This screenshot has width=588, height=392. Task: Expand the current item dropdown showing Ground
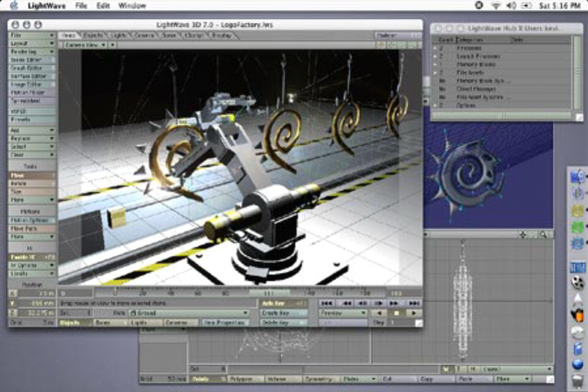coord(189,313)
